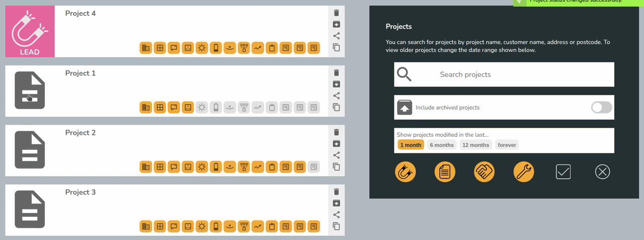Viewport: 644px width, 240px height.
Task: Toggle the handshake status filter
Action: pyautogui.click(x=484, y=172)
